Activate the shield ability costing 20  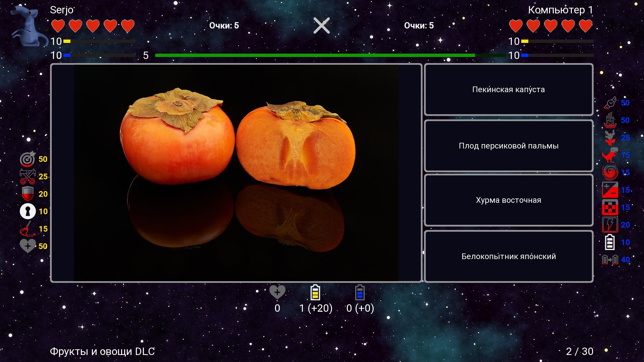pos(28,194)
